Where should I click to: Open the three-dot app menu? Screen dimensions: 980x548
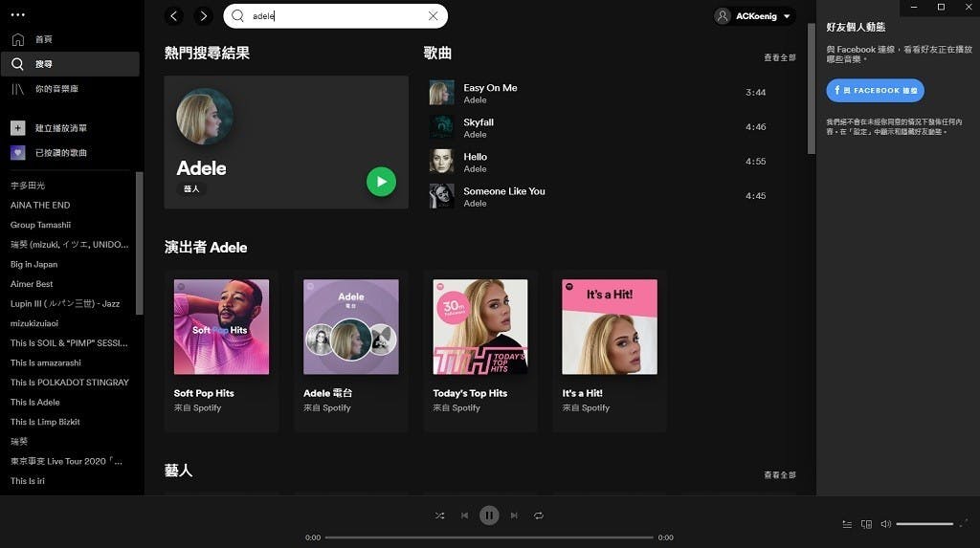tap(17, 14)
